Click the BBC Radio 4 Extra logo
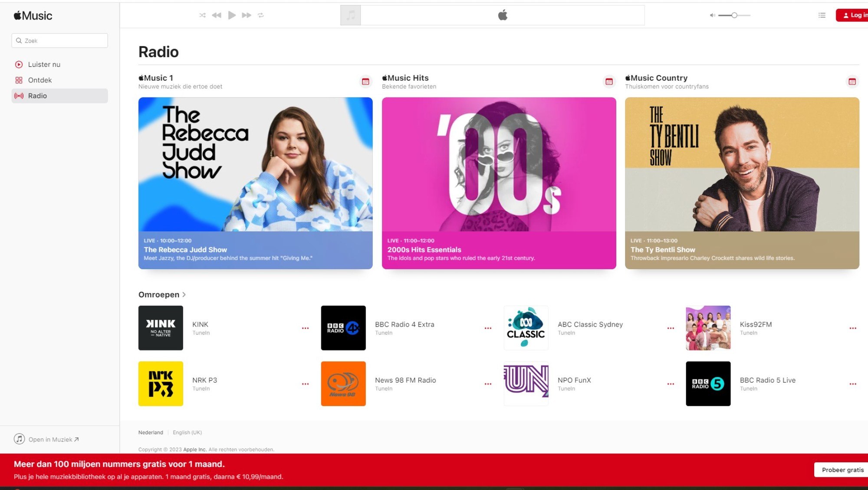 pos(343,328)
